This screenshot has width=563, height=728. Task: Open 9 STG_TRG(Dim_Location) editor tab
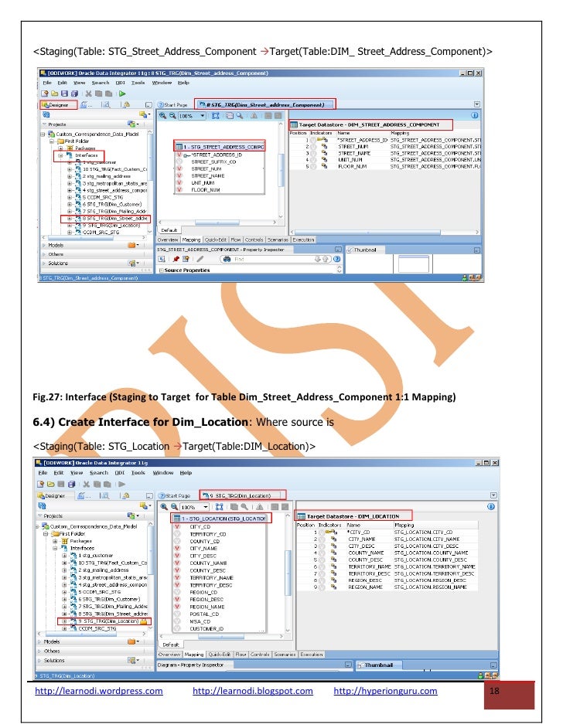pos(243,495)
